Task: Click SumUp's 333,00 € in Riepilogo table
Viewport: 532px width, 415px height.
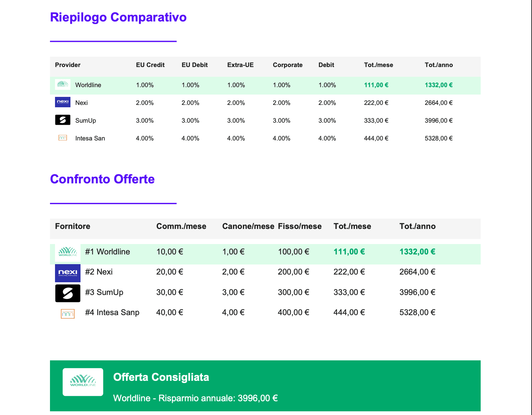Action: pos(376,121)
